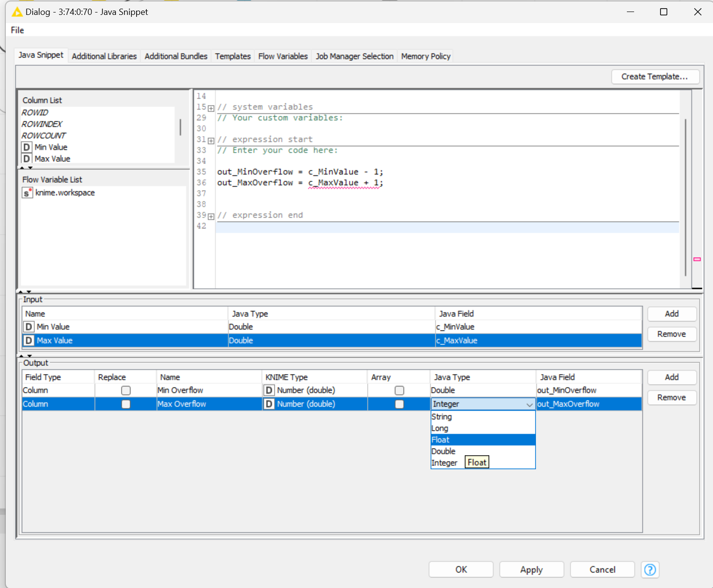Select ROWINDEX in the Column List
This screenshot has width=713, height=588.
42,124
